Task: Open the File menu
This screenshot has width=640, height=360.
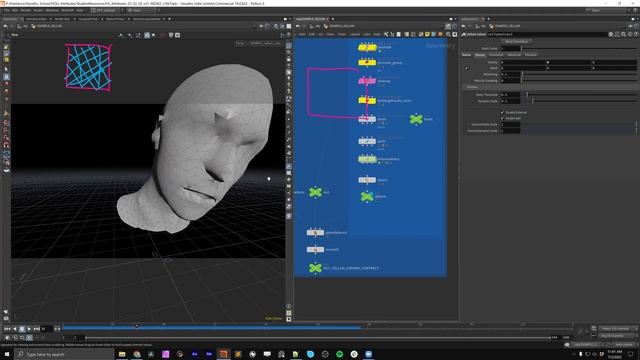Action: click(7, 10)
